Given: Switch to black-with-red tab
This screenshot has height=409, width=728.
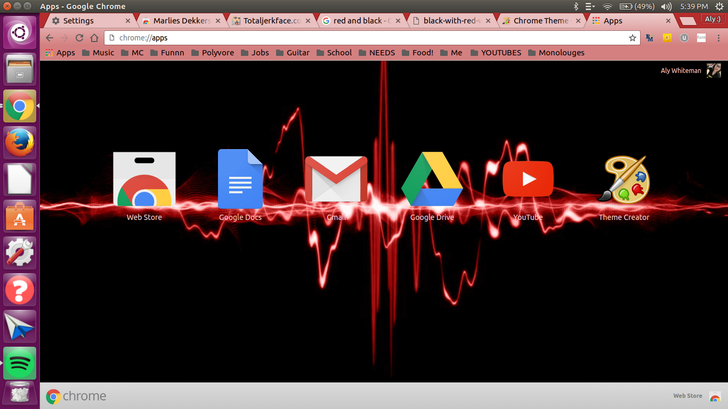Looking at the screenshot, I should tap(452, 21).
